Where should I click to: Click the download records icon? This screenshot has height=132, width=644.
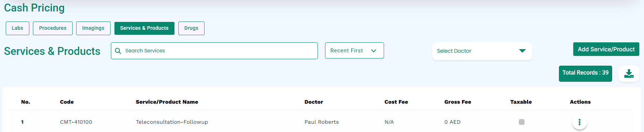629,74
